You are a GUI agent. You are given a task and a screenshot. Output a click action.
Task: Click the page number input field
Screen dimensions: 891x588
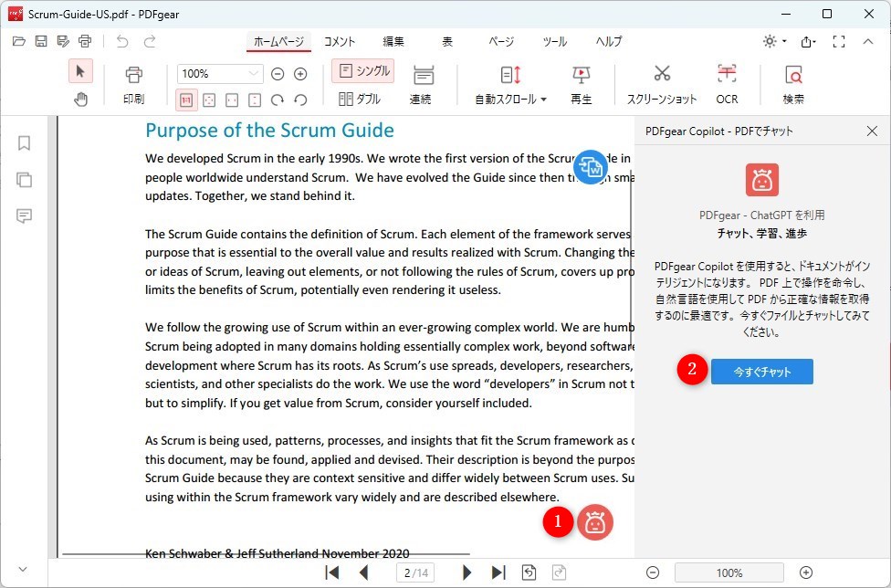[x=415, y=572]
